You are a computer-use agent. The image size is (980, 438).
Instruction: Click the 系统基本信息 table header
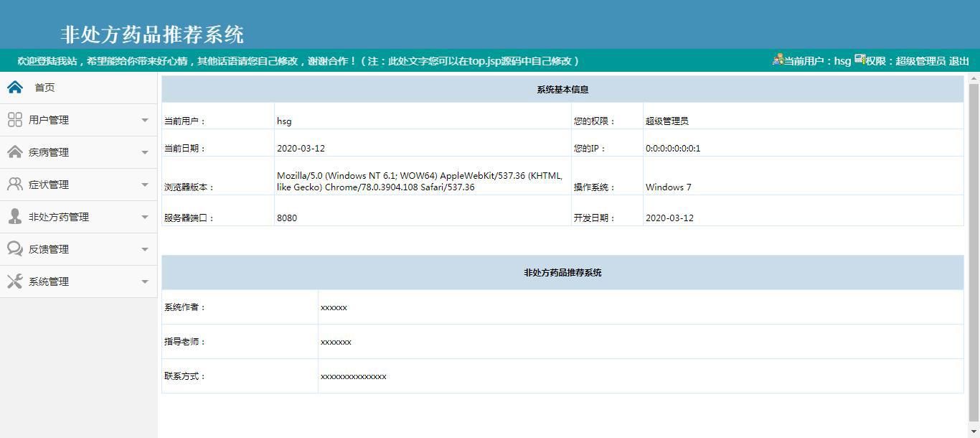point(562,90)
